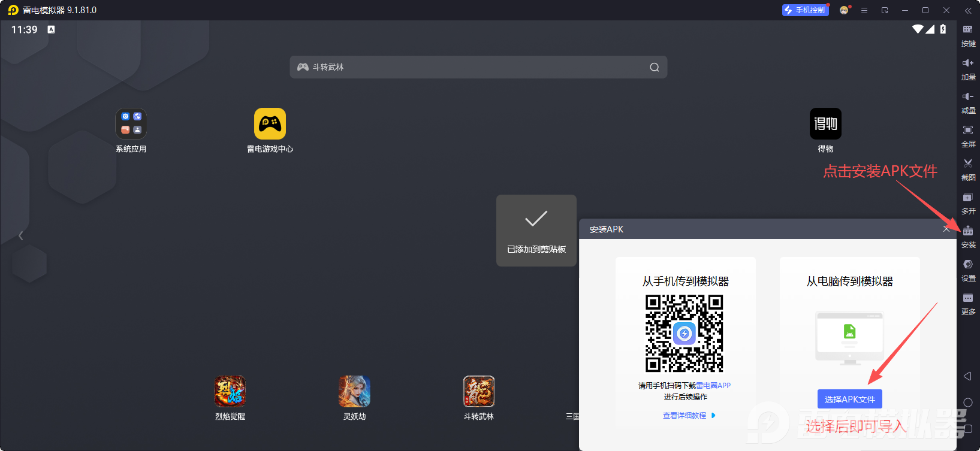Collapse the sidebar with double-chevron icon
The width and height of the screenshot is (980, 451).
[968, 11]
